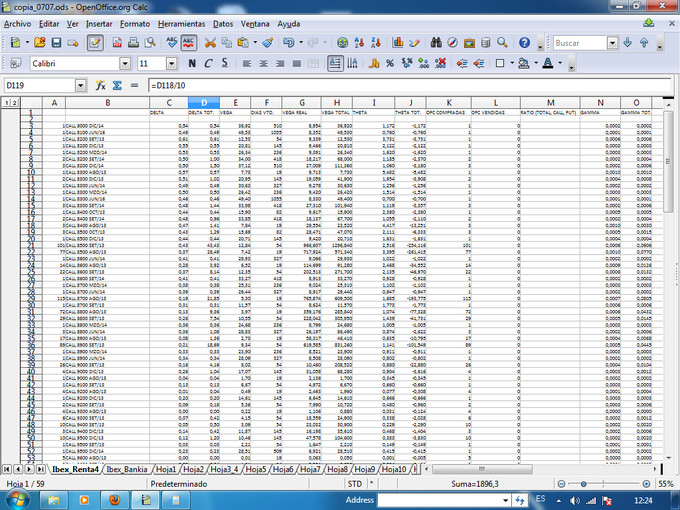680x510 pixels.
Task: Click into the Buscar search field
Action: [x=578, y=43]
